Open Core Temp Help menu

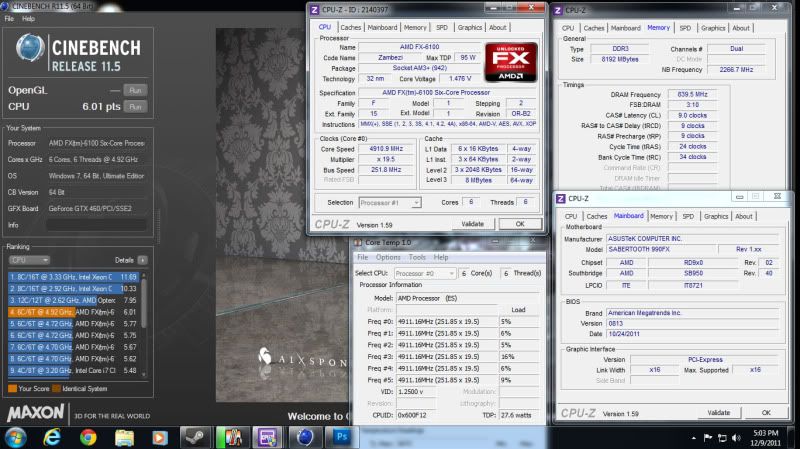[x=441, y=257]
